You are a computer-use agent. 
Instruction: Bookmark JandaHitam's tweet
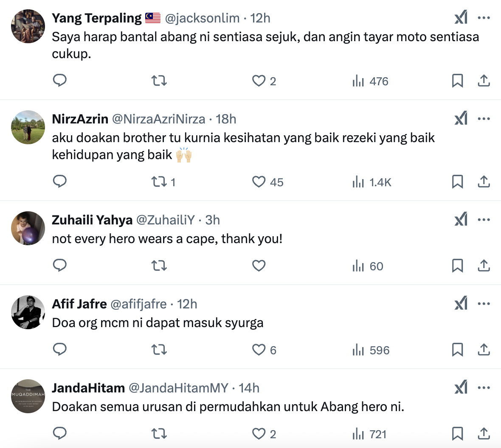[457, 434]
